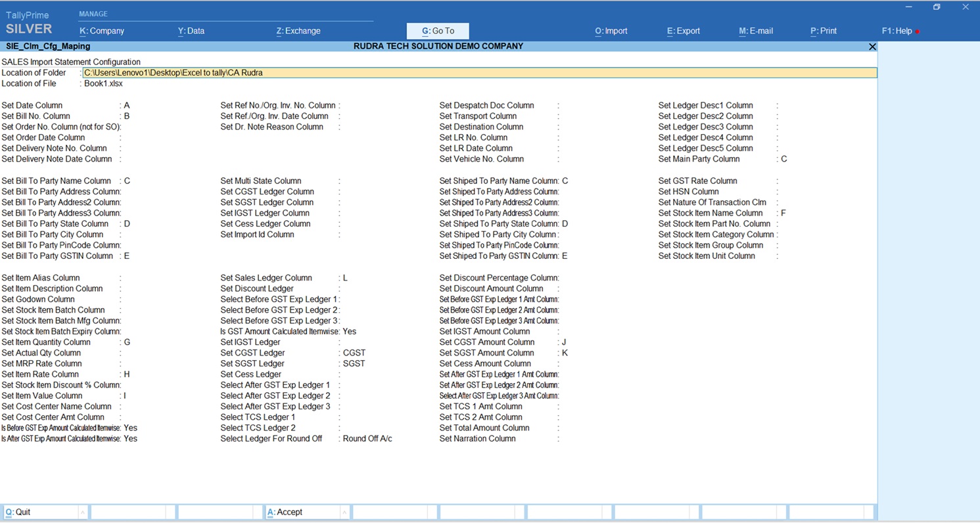
Task: Expand the arrow beside the Quit button
Action: pos(83,512)
